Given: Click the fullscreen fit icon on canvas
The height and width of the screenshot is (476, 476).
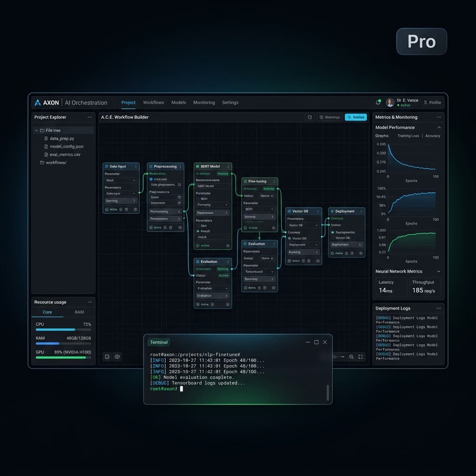Looking at the screenshot, I should click(x=361, y=357).
